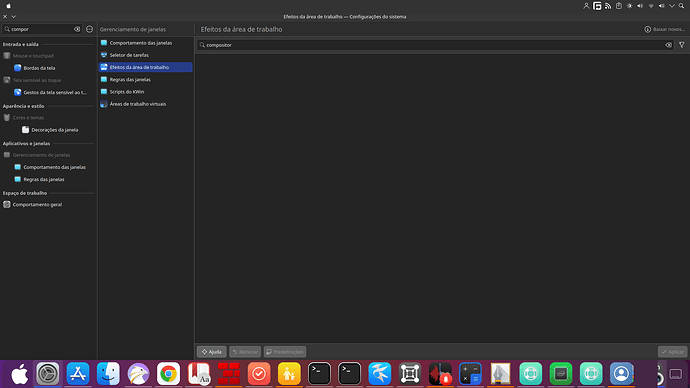Image resolution: width=690 pixels, height=388 pixels.
Task: Open Bordas da tela in sidebar
Action: pos(48,68)
